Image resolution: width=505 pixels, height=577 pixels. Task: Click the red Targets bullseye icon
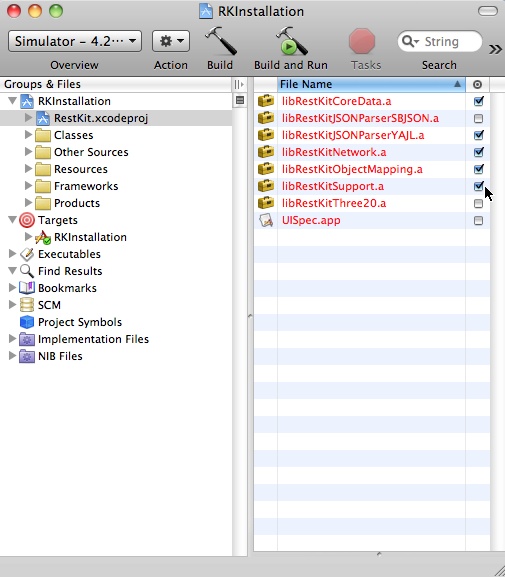27,220
